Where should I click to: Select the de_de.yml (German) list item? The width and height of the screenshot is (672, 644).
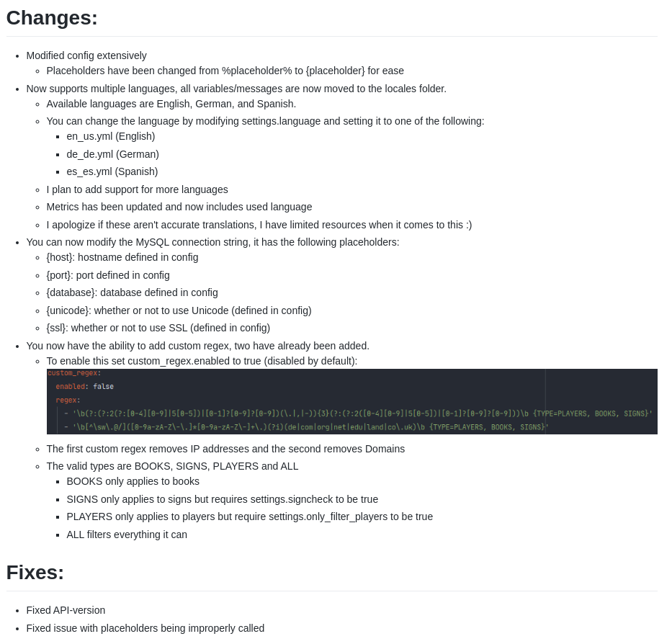pos(113,154)
